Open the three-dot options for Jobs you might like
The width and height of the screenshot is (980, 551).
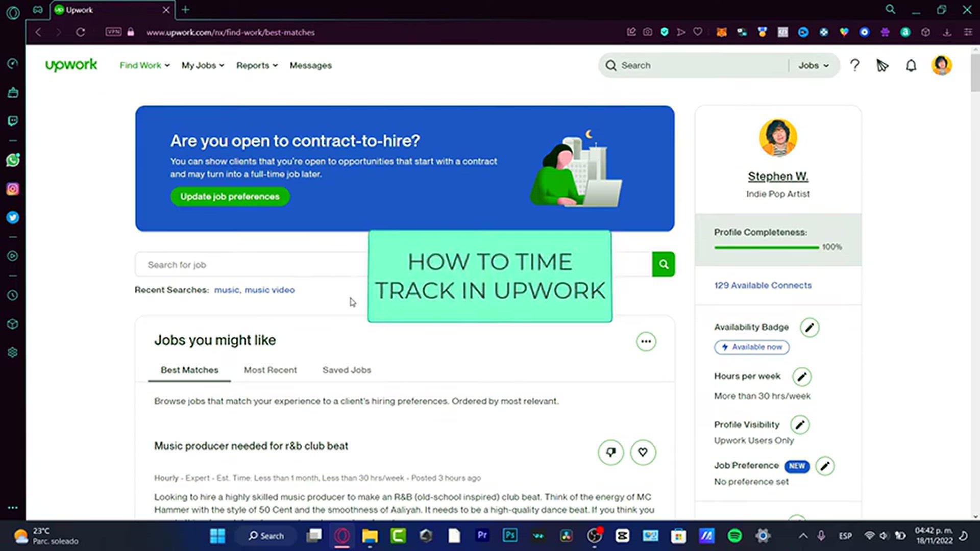pos(646,341)
